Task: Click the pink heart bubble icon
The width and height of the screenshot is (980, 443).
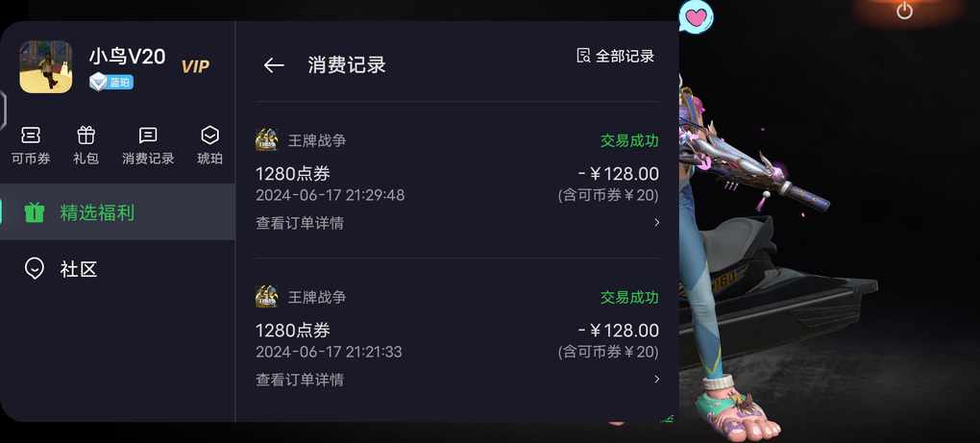Action: point(696,16)
